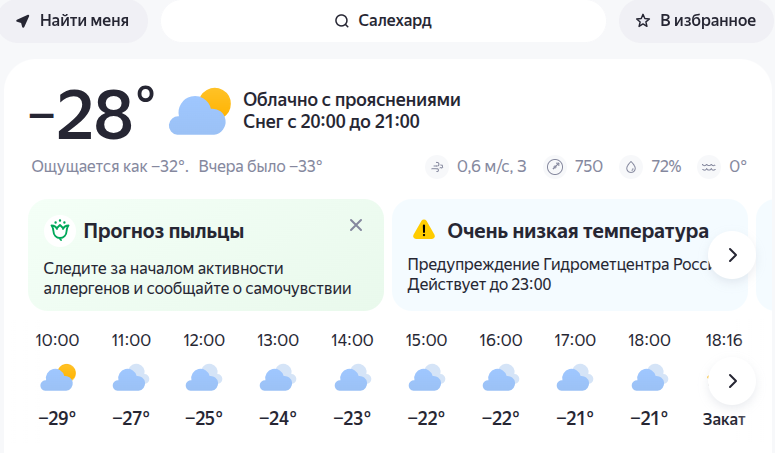Viewport: 775px width, 453px height.
Task: Click the Салехард search field
Action: (x=383, y=21)
